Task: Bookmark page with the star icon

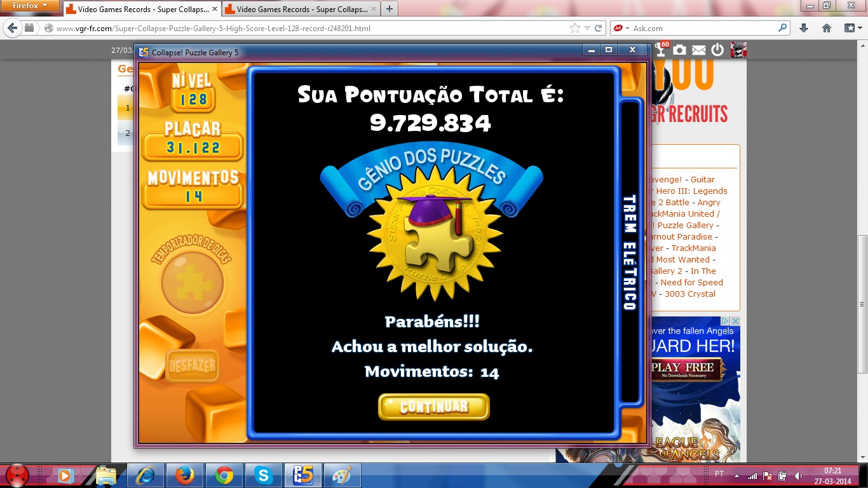Action: click(x=575, y=28)
